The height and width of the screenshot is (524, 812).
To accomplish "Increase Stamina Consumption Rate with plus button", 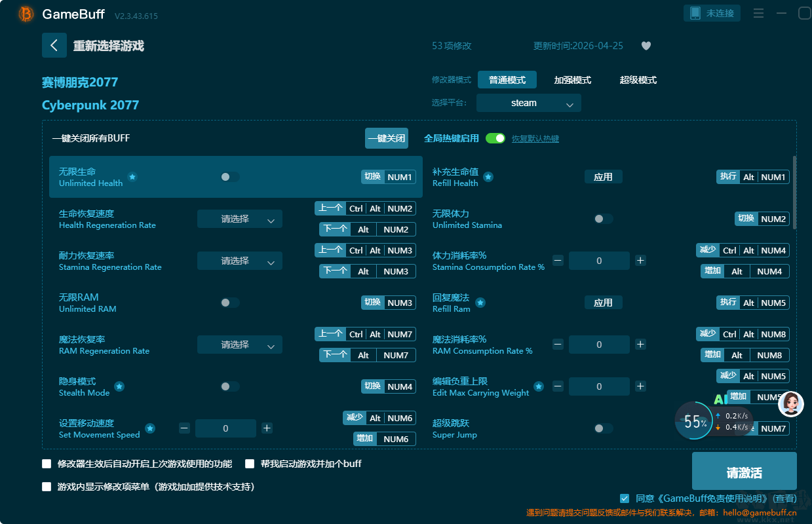I will (640, 261).
